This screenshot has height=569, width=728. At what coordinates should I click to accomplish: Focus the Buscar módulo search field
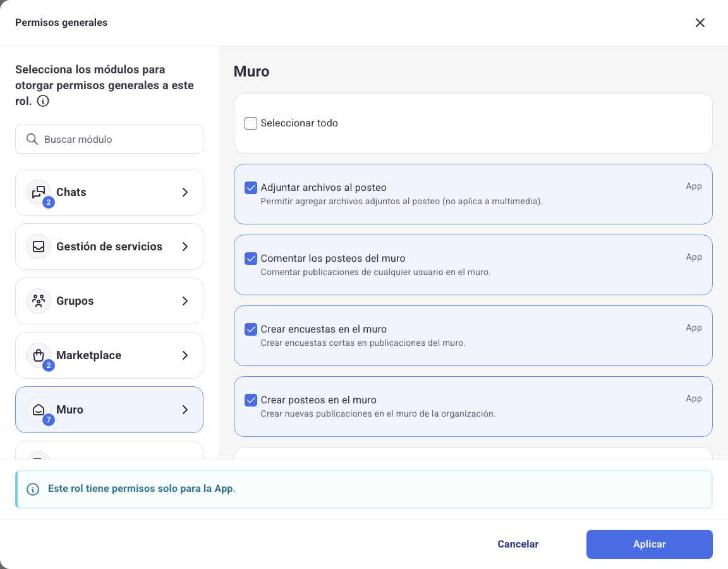[x=109, y=139]
